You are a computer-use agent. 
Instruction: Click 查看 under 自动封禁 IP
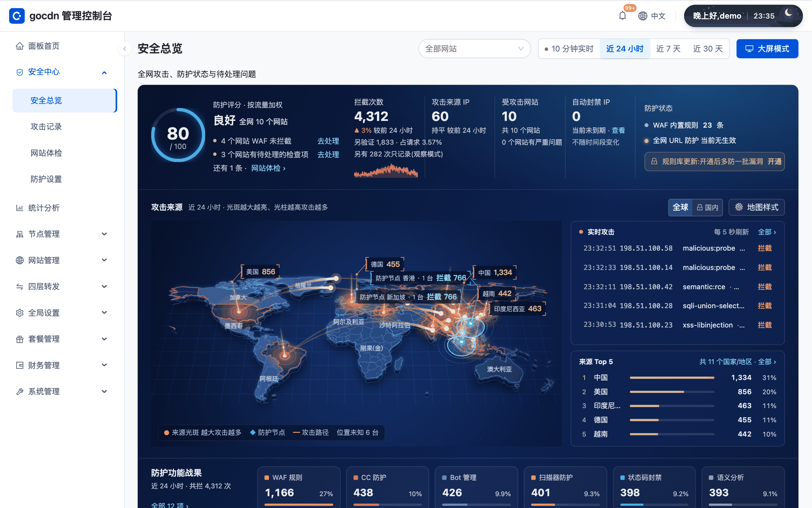click(x=618, y=130)
